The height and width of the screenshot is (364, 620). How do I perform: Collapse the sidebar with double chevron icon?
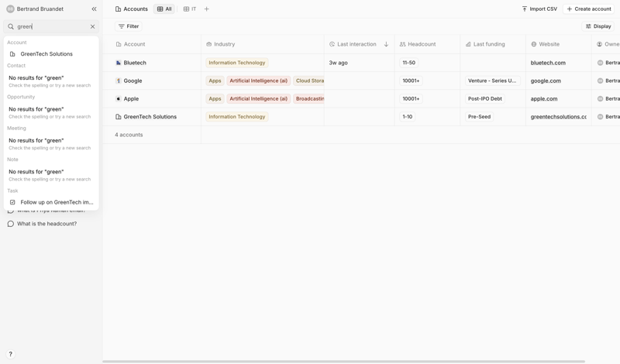pyautogui.click(x=94, y=9)
